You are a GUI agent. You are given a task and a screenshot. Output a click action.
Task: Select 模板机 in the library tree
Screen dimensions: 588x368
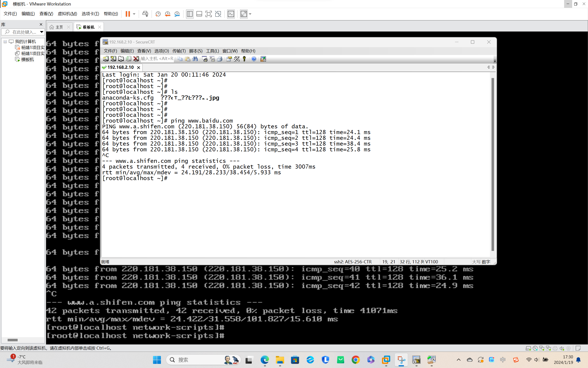coord(27,59)
